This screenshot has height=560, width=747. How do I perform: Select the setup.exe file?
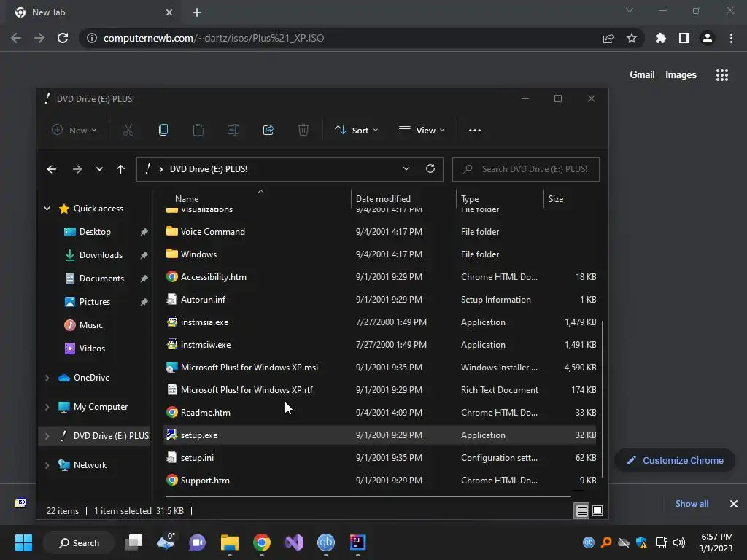pyautogui.click(x=379, y=435)
